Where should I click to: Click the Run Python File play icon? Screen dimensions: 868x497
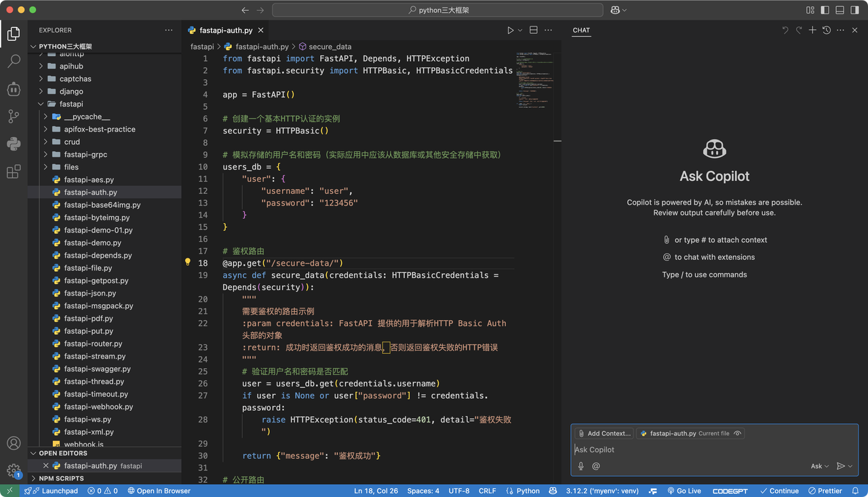tap(511, 31)
